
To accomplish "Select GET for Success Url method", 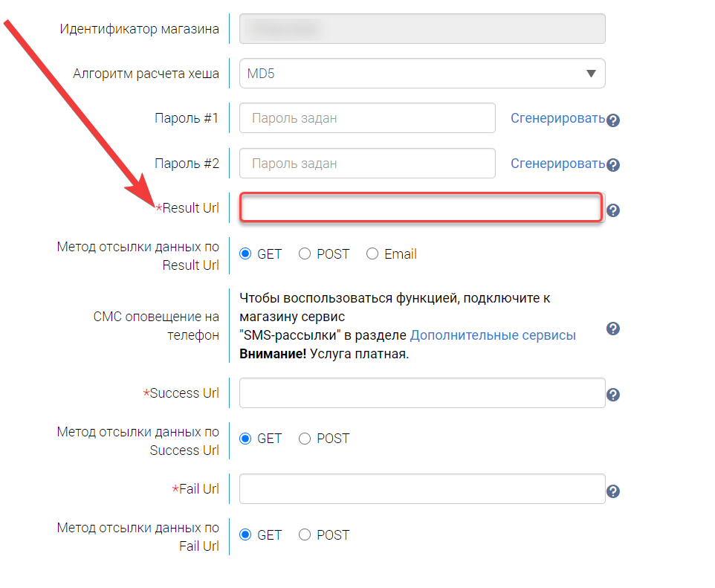I will coord(246,439).
